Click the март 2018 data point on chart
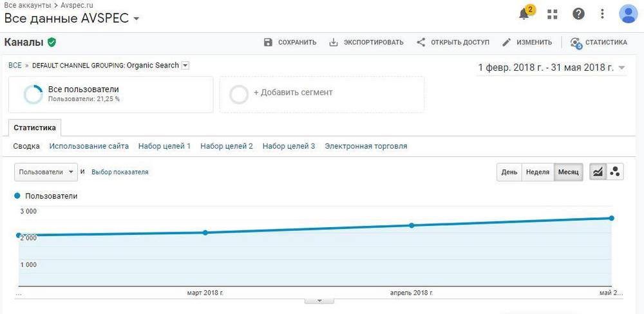 pyautogui.click(x=205, y=233)
